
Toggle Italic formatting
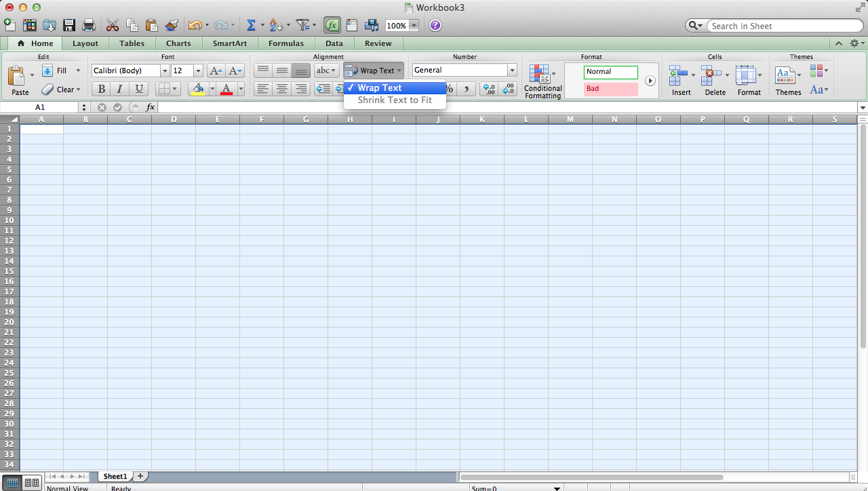[120, 89]
